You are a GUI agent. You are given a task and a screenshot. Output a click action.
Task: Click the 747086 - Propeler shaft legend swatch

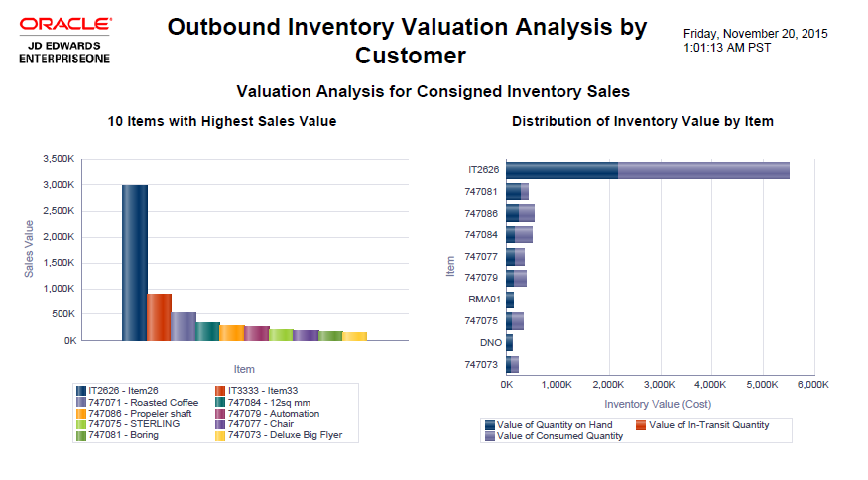click(x=81, y=414)
